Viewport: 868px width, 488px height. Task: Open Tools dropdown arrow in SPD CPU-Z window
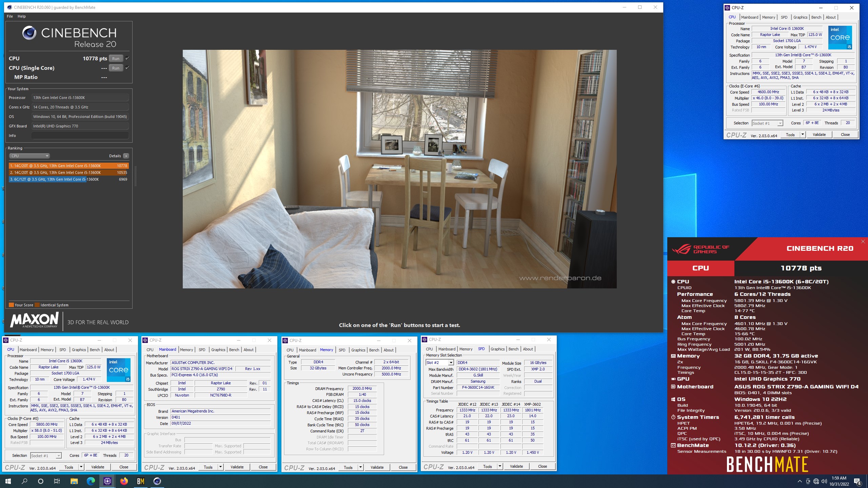point(500,466)
